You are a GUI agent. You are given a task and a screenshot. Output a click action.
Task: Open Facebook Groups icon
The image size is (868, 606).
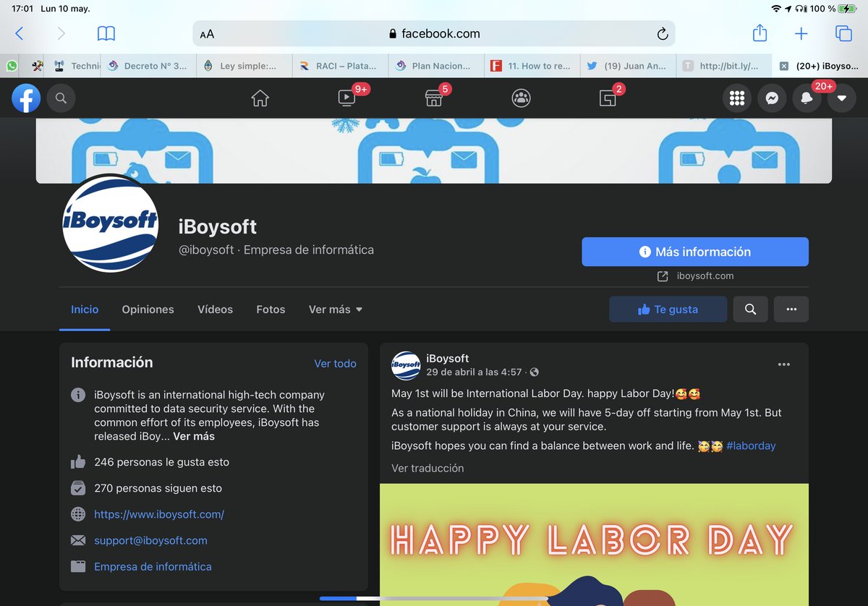click(521, 98)
